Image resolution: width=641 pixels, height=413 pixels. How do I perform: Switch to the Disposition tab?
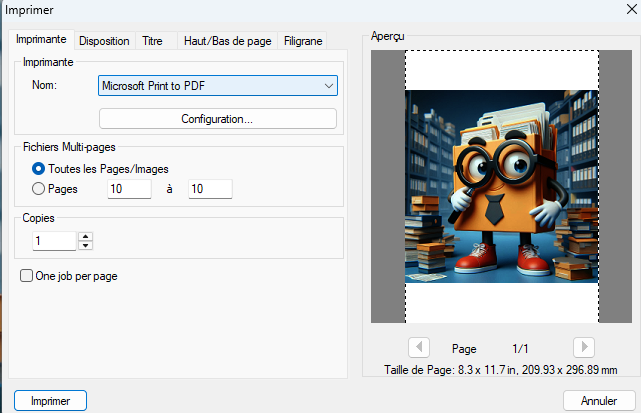click(104, 41)
